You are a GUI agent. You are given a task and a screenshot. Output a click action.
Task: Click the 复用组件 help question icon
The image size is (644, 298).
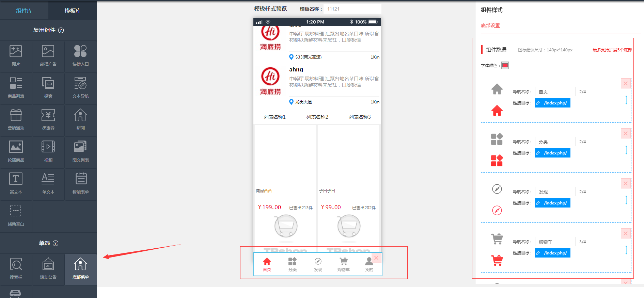61,30
